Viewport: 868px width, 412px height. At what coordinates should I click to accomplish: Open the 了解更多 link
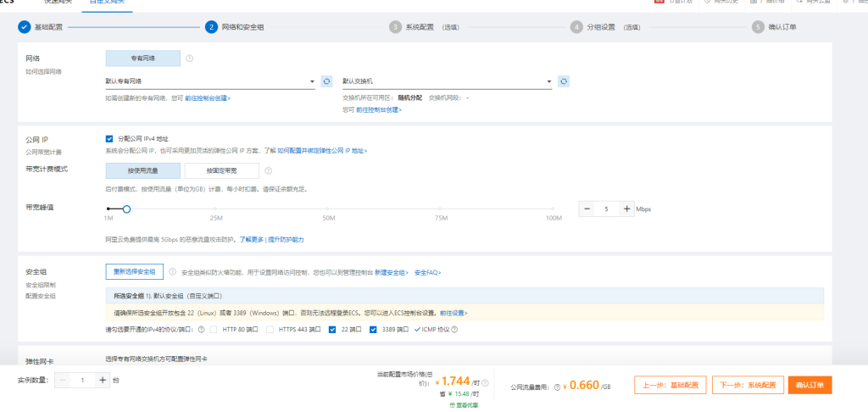coord(251,240)
